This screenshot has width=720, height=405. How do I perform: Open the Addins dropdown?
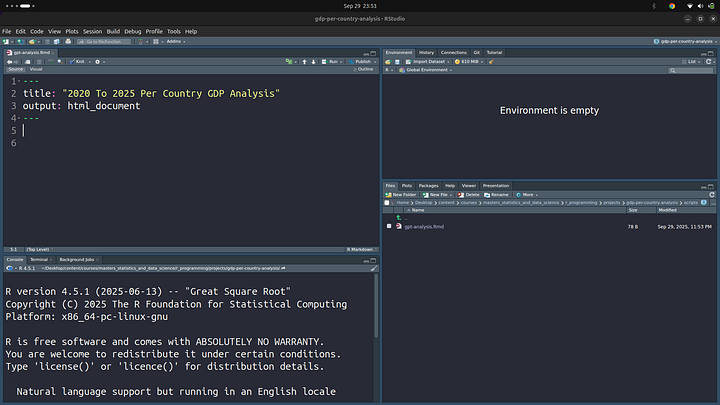pyautogui.click(x=176, y=41)
